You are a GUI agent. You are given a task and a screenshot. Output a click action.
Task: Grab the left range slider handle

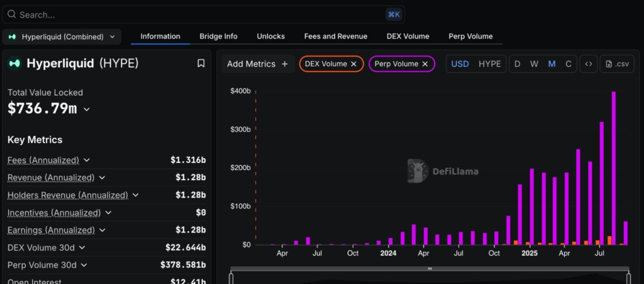(231, 278)
